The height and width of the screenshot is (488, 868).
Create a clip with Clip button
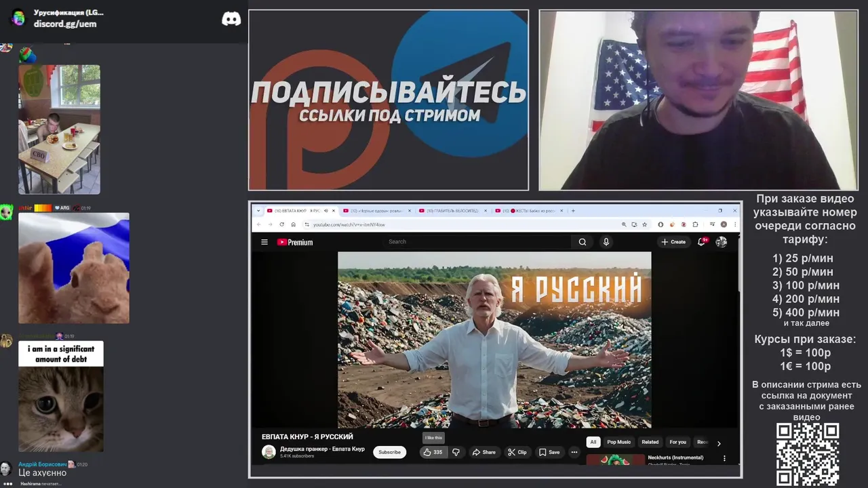[517, 452]
